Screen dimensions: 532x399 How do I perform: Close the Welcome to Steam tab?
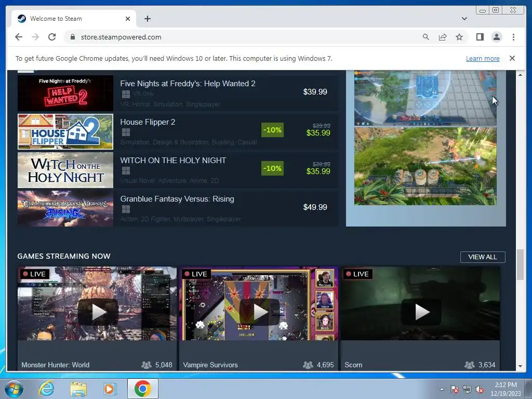pos(128,19)
